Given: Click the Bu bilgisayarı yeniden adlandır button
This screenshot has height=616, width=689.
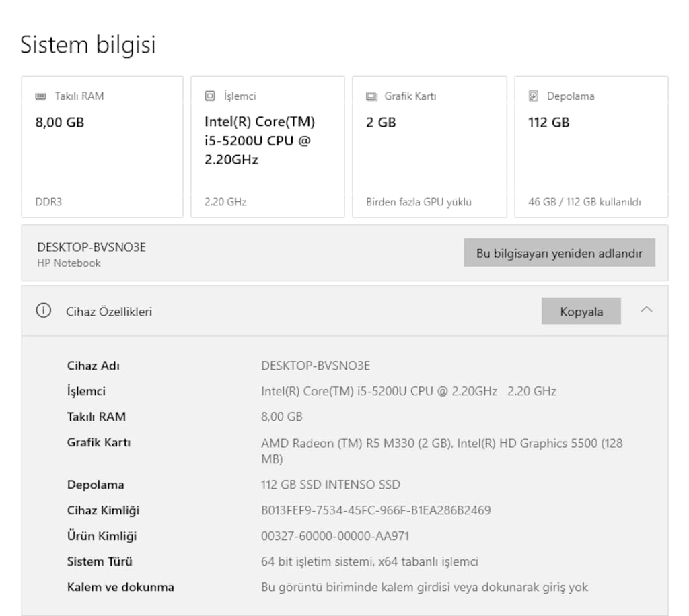Looking at the screenshot, I should coord(559,252).
